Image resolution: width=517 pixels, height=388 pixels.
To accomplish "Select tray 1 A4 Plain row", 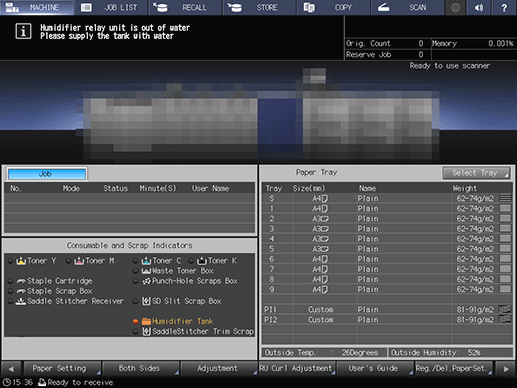I will (x=387, y=209).
